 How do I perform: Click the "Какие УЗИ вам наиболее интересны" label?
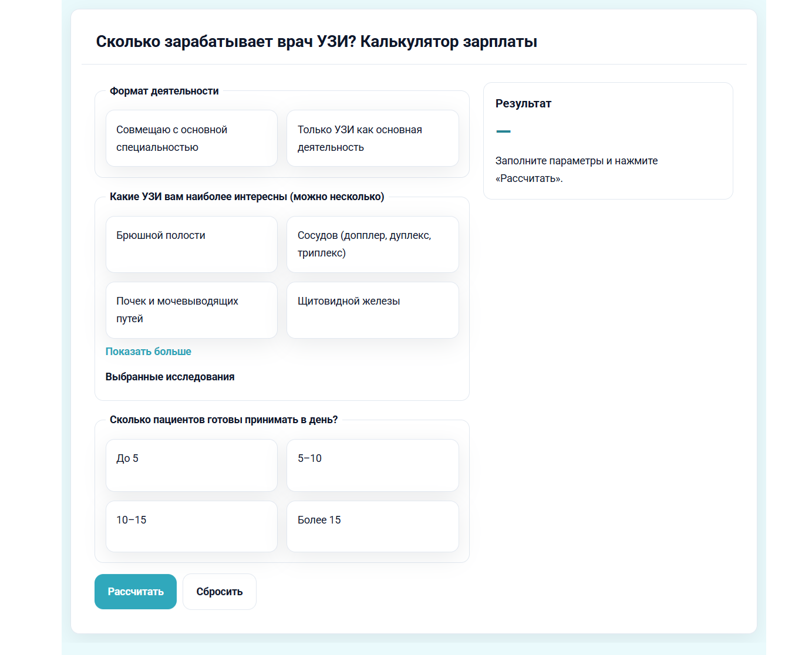[247, 197]
